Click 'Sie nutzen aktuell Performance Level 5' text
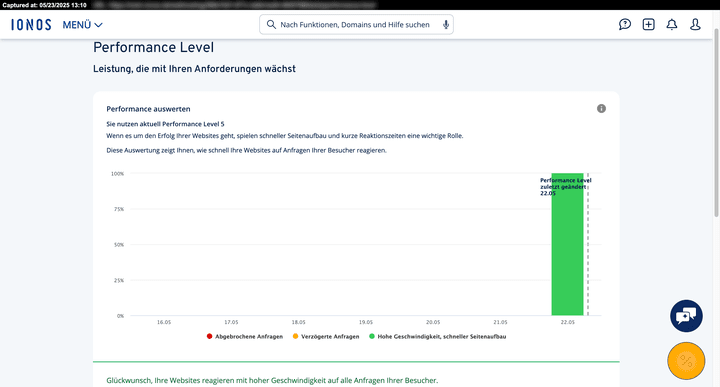This screenshot has width=720, height=387. tap(165, 124)
